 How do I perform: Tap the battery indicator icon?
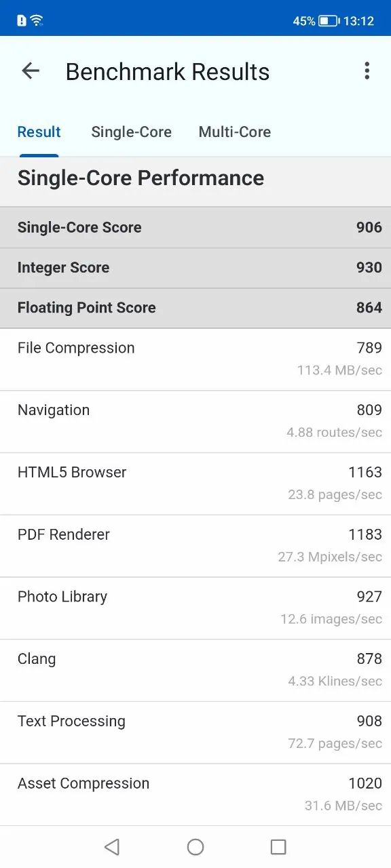[329, 21]
